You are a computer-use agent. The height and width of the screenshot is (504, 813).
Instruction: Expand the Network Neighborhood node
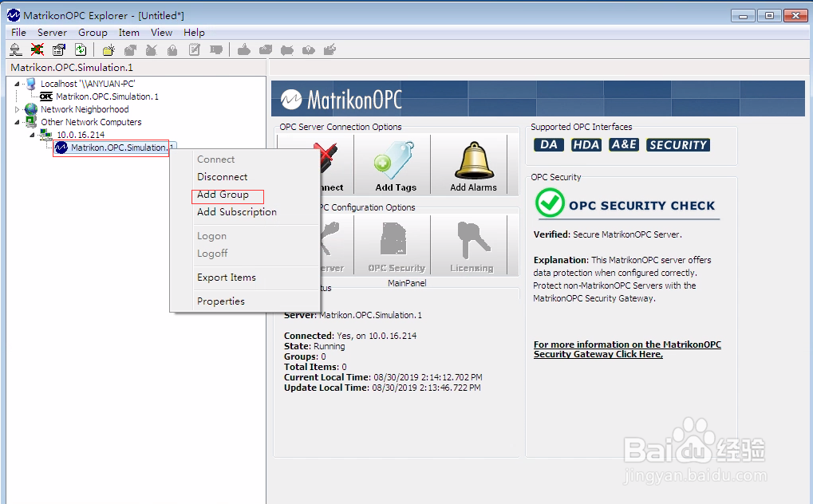pos(17,109)
